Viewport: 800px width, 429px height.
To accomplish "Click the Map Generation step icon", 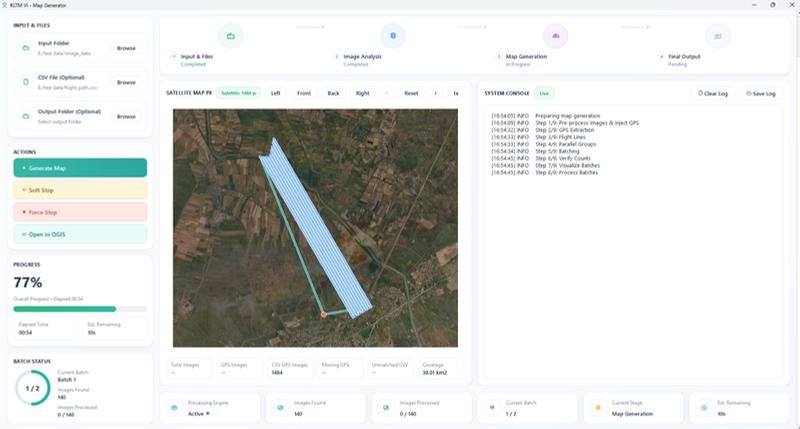I will point(556,36).
